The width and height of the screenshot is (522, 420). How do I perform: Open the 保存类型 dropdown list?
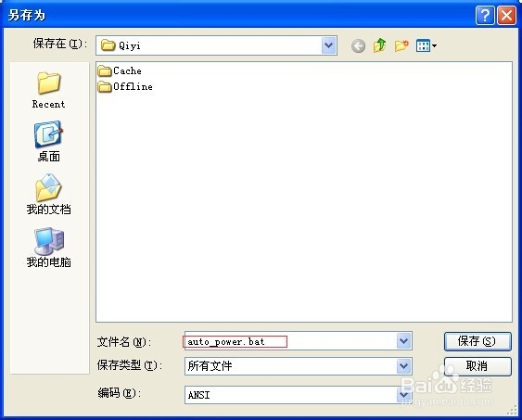(404, 366)
